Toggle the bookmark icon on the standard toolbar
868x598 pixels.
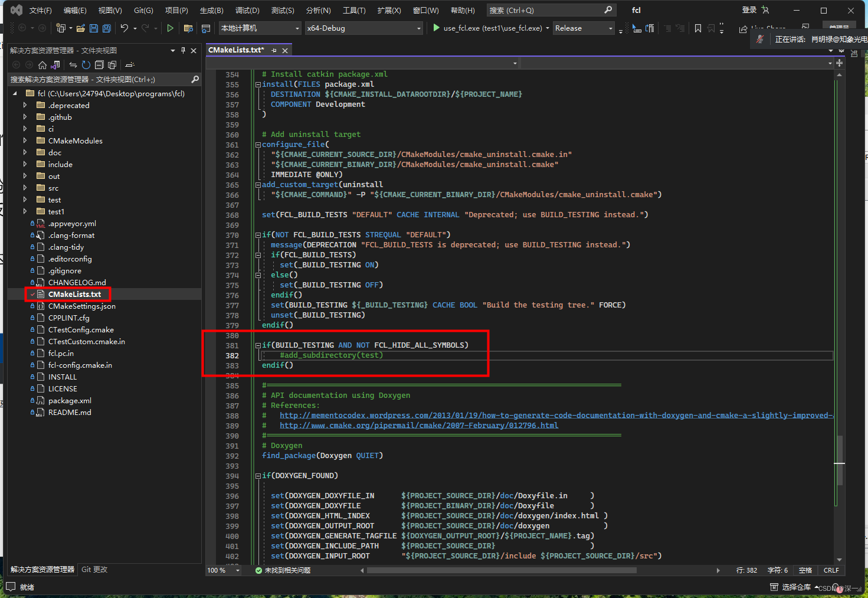coord(699,28)
